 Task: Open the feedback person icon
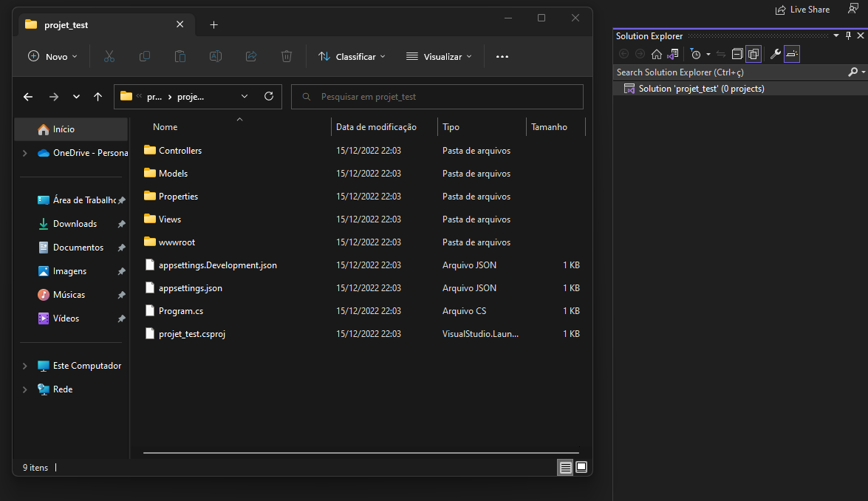coord(853,8)
